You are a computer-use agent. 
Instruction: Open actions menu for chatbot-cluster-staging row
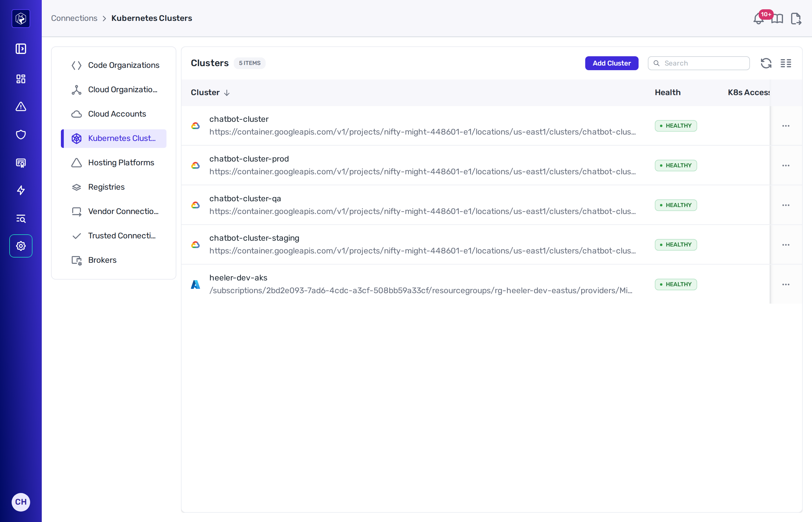pyautogui.click(x=786, y=245)
